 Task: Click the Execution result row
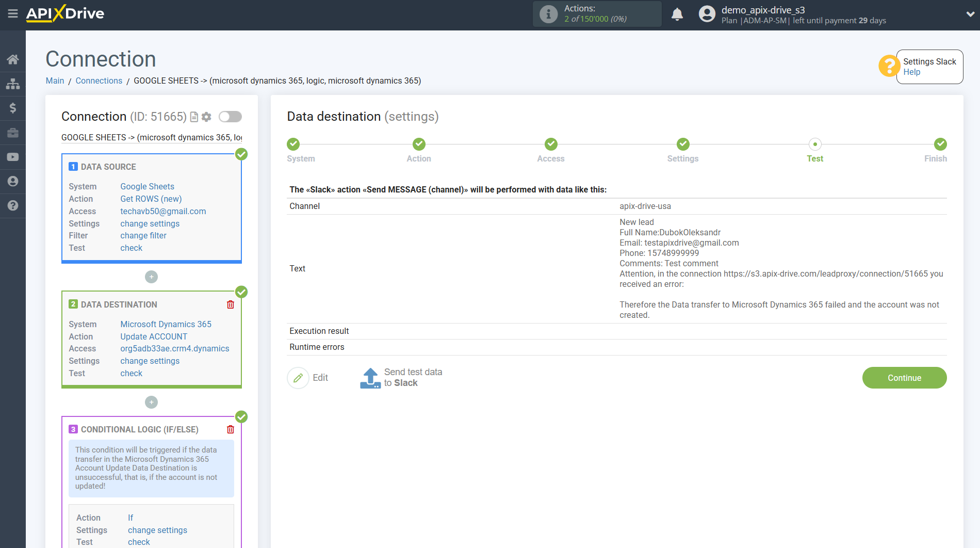617,331
